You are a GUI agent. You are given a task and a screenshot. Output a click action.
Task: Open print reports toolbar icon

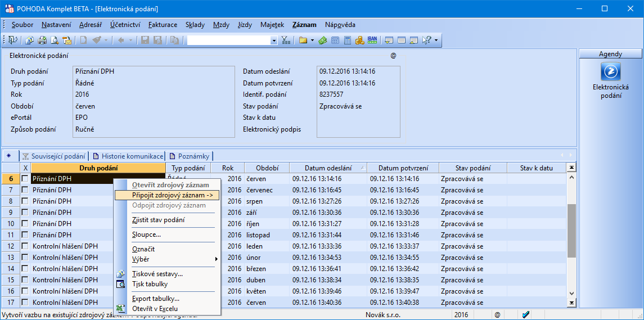click(x=30, y=40)
